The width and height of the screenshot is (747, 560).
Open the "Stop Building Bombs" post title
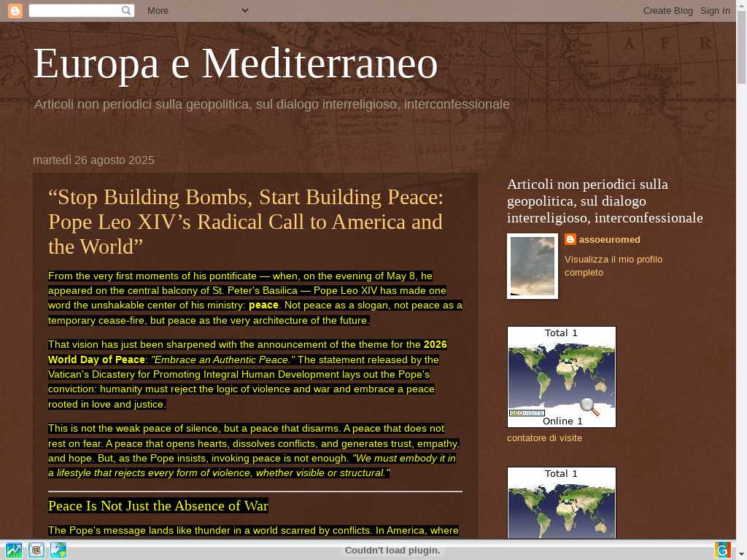246,222
